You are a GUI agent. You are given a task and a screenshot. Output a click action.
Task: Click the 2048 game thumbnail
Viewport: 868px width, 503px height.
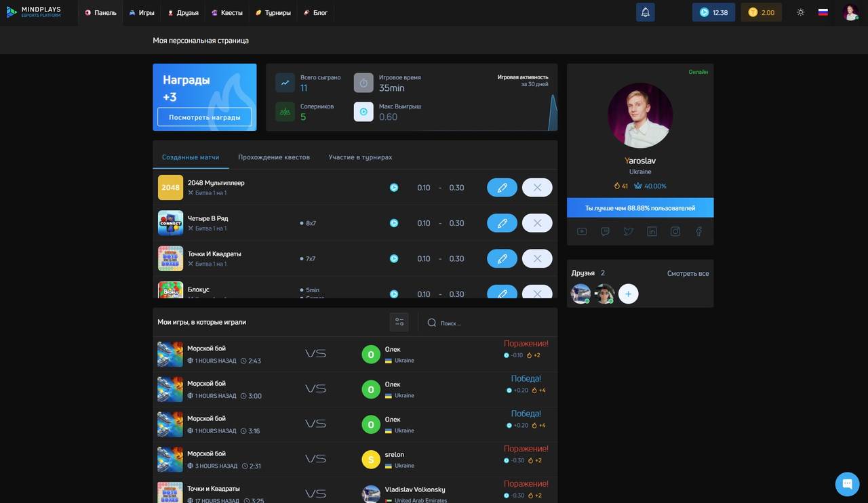(x=170, y=188)
